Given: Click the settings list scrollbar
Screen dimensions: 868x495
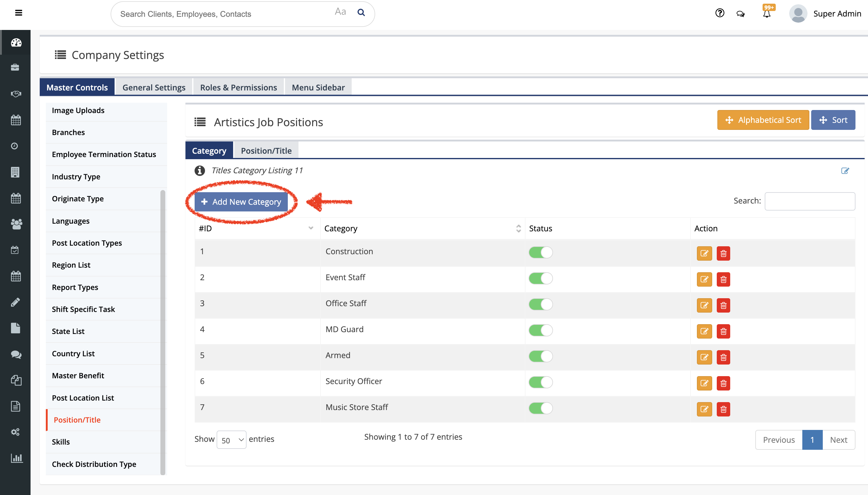Looking at the screenshot, I should (x=163, y=332).
